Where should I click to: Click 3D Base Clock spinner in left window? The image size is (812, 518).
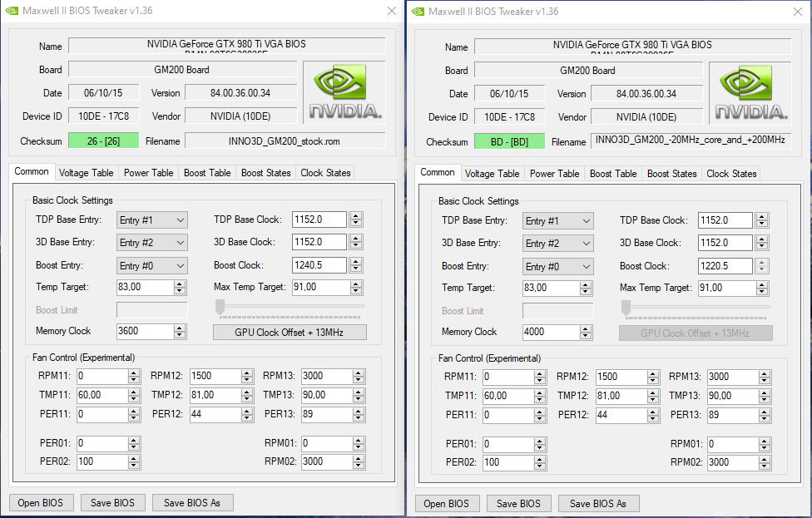tap(356, 242)
